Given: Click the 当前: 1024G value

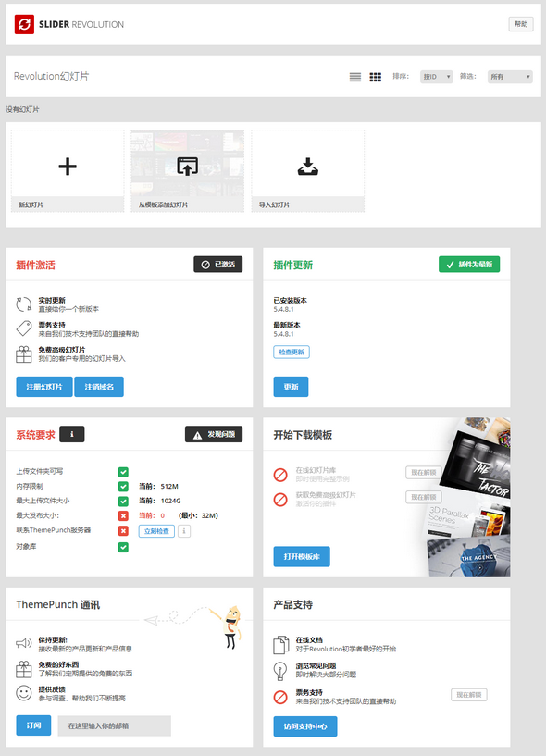Looking at the screenshot, I should (160, 501).
